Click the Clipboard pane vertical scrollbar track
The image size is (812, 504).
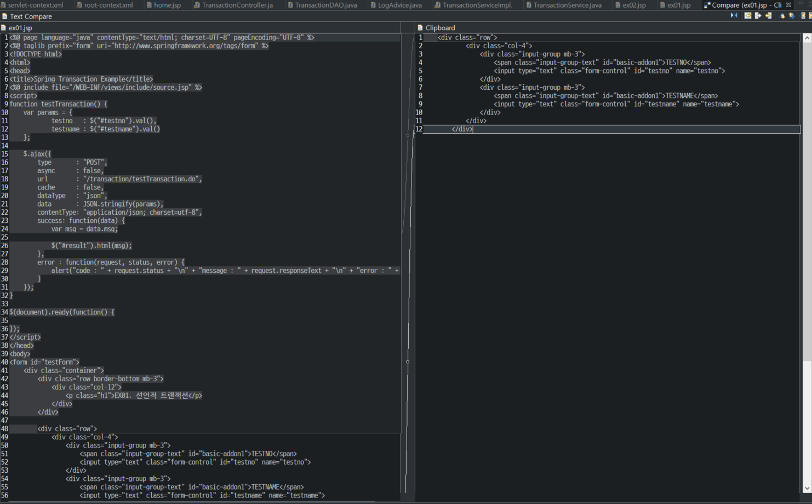807,422
